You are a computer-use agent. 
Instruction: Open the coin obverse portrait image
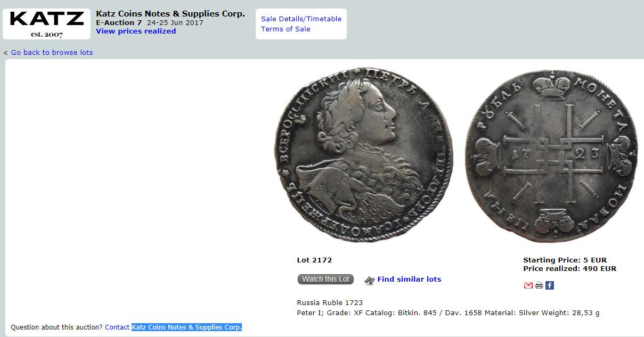pyautogui.click(x=364, y=155)
